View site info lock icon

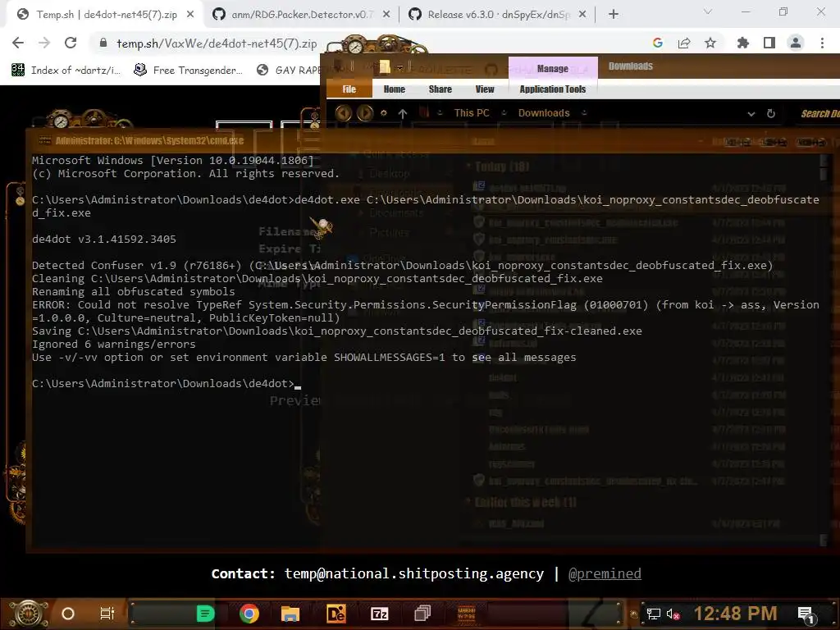[x=103, y=43]
